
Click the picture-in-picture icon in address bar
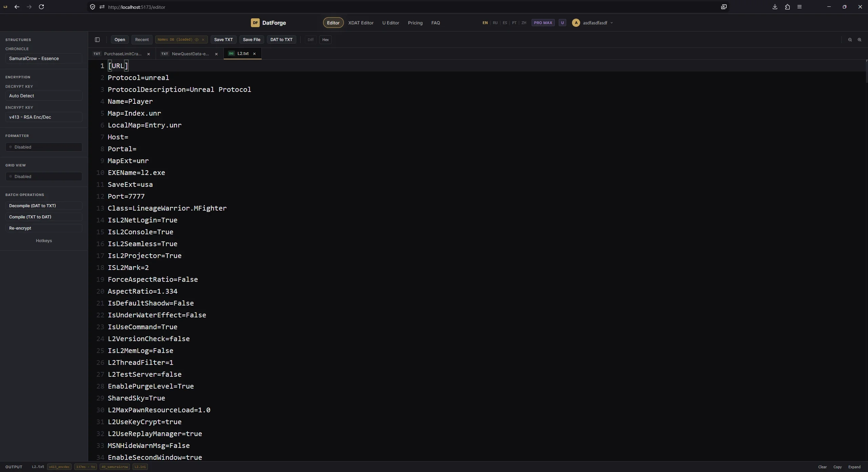tap(724, 7)
